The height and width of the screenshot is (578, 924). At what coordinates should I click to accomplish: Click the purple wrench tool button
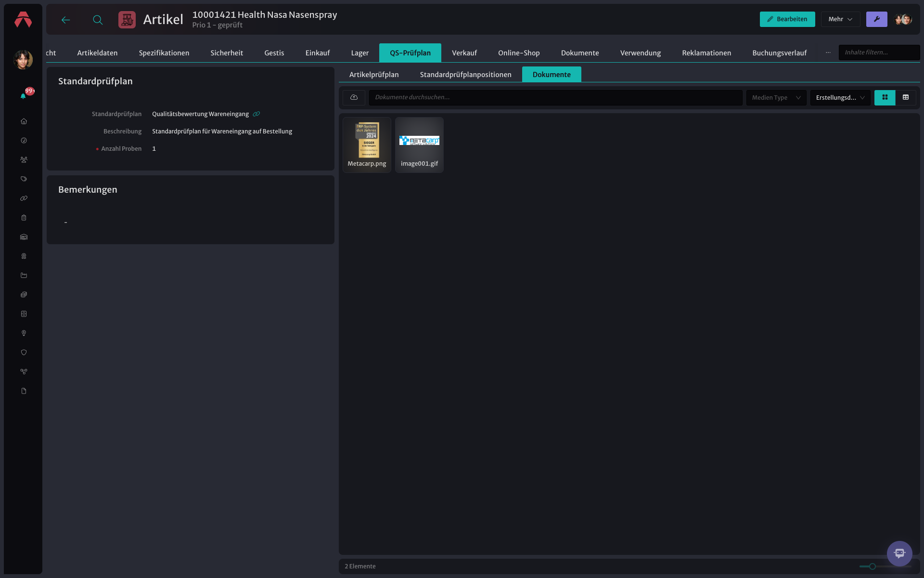[876, 19]
